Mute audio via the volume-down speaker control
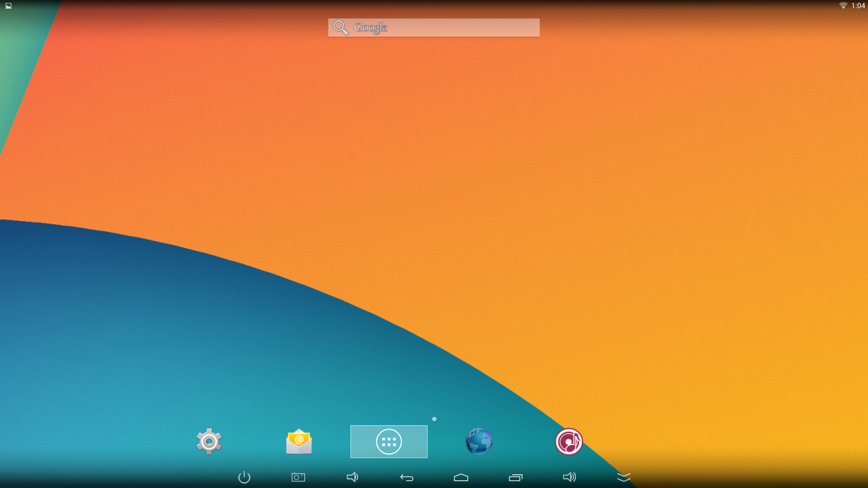This screenshot has height=488, width=868. tap(352, 477)
